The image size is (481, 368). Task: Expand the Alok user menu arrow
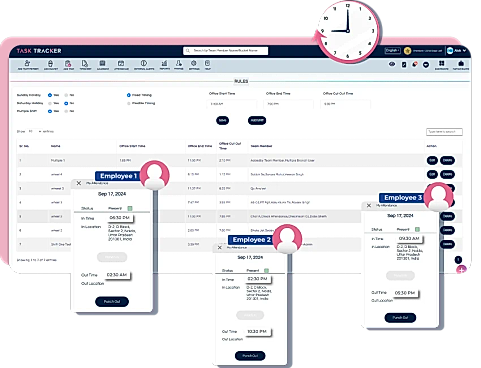pyautogui.click(x=464, y=51)
